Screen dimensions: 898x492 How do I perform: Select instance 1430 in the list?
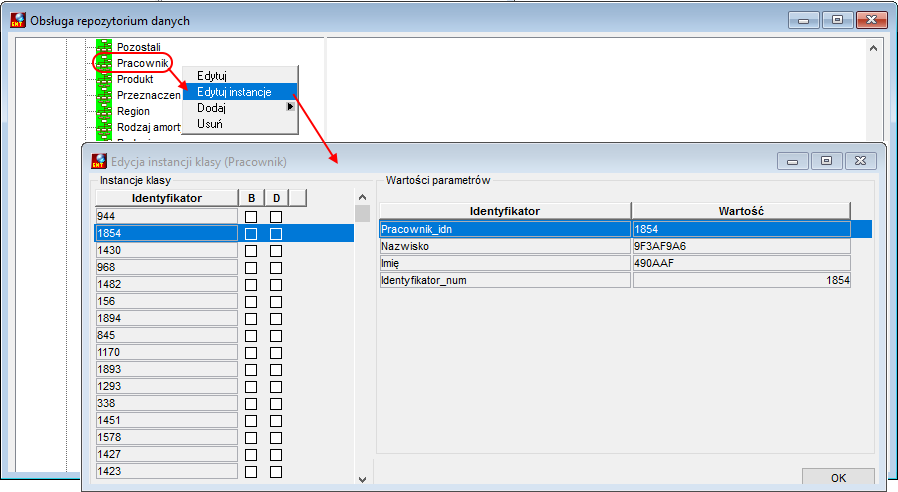[166, 250]
